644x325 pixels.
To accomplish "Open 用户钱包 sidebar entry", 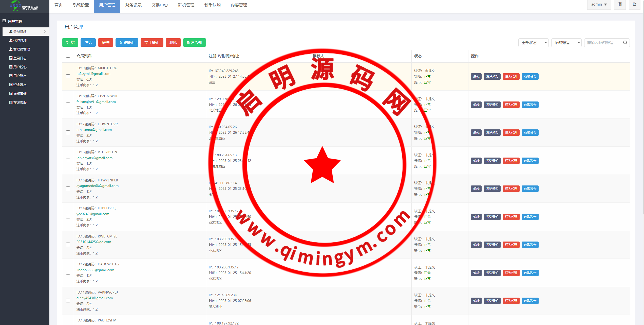I will [x=20, y=67].
